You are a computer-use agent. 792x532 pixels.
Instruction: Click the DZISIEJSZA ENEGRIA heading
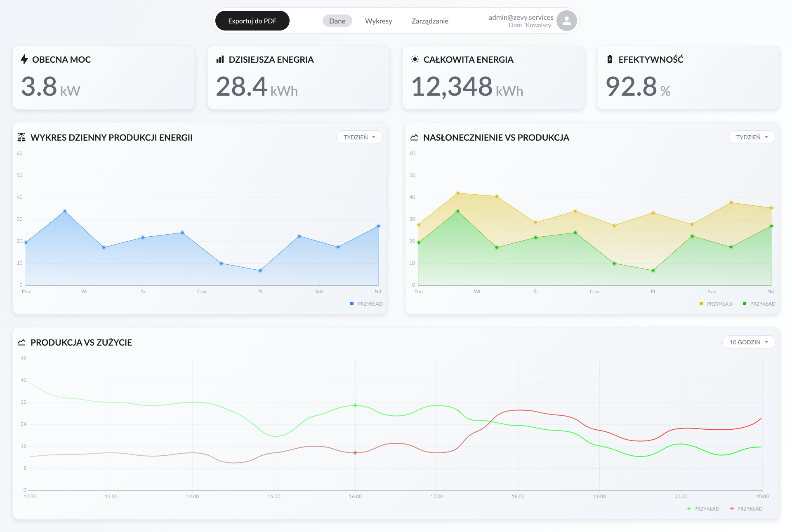point(271,59)
